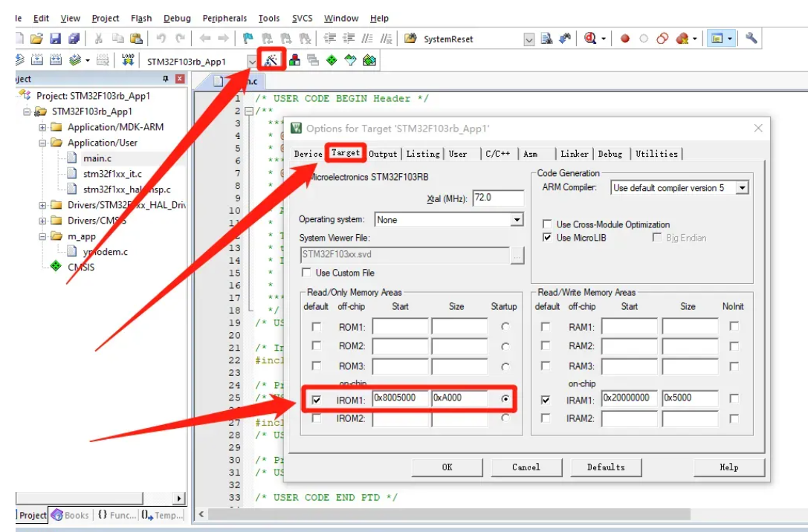Open the Options for Target magic wand icon
The image size is (808, 532).
coord(271,60)
